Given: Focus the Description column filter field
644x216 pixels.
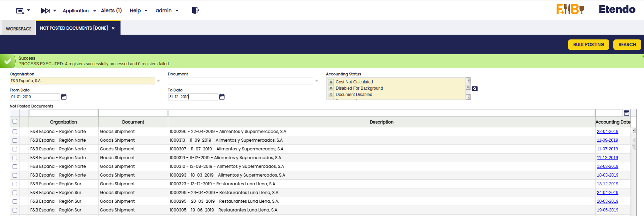Looking at the screenshot, I should click(382, 113).
